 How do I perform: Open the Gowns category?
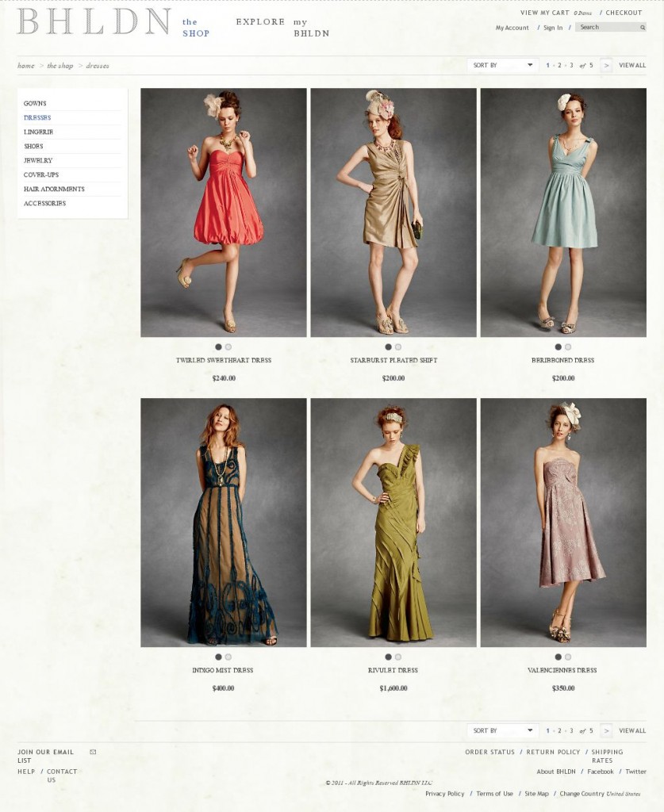35,104
